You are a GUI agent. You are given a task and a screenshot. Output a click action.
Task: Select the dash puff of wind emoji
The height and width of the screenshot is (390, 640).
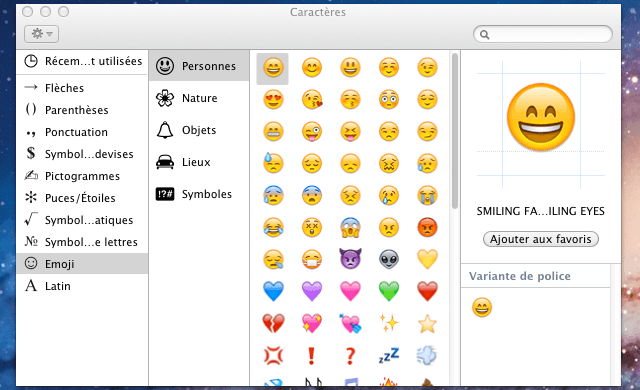click(427, 355)
